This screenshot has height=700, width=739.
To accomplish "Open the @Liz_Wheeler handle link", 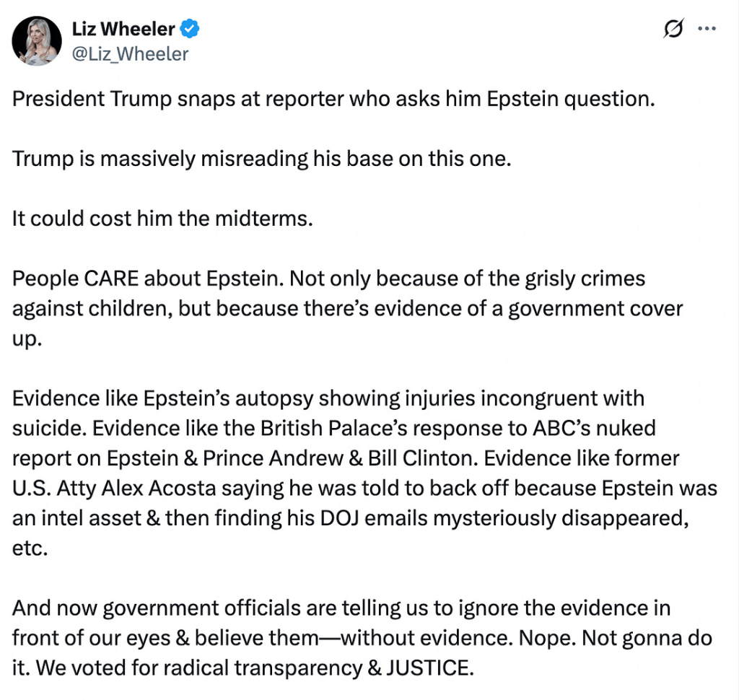I will 130,54.
